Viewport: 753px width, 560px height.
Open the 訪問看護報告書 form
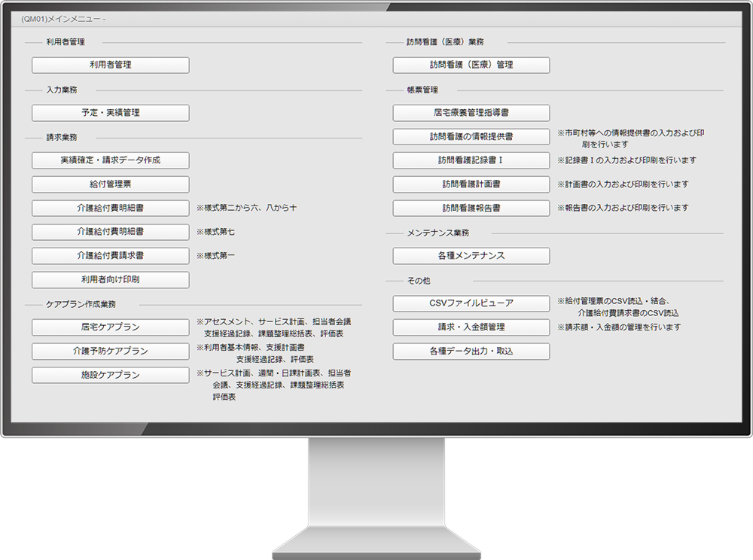471,208
